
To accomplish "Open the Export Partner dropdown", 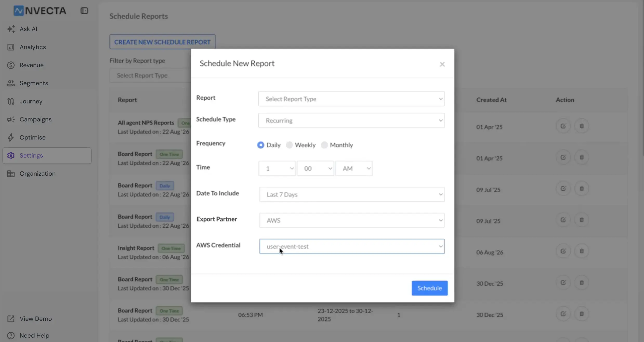I will (352, 220).
